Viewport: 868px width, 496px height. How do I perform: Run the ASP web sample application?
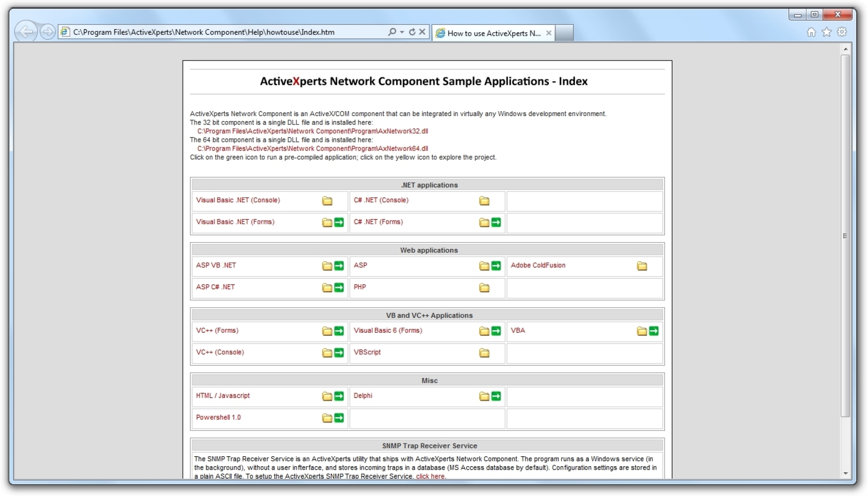pos(495,265)
